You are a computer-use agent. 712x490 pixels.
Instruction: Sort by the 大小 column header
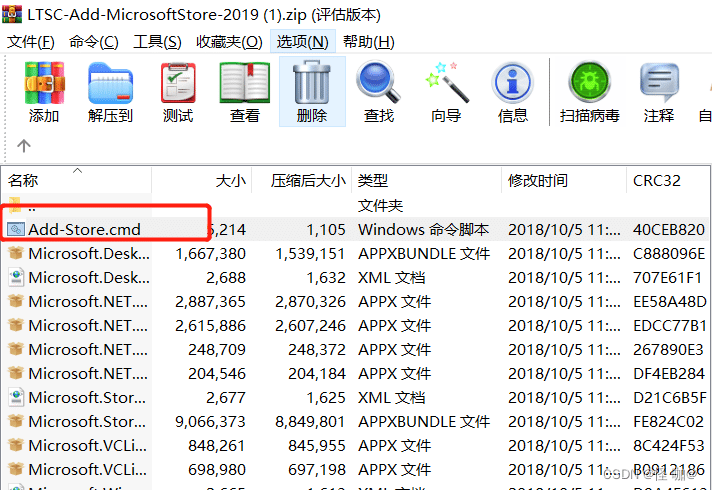click(x=202, y=181)
